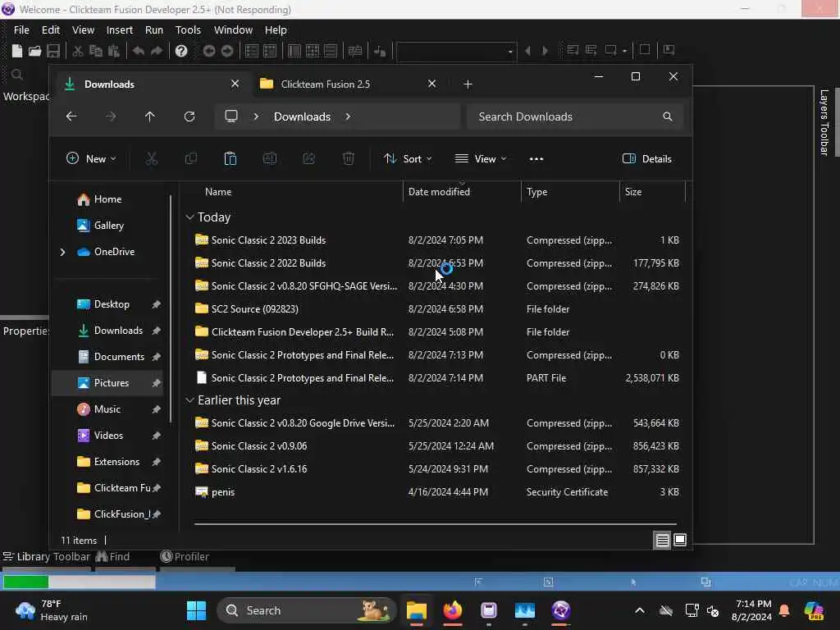Click Fusion's previous frame arrow icon
This screenshot has height=630, width=840.
point(528,51)
